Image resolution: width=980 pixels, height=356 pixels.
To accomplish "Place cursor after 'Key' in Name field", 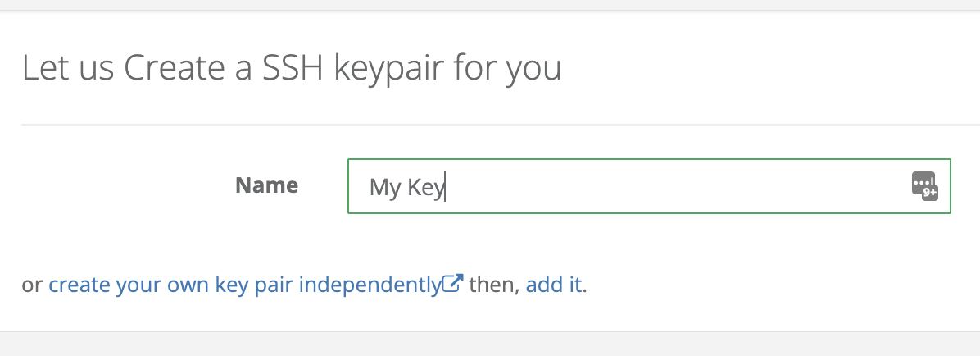I will (x=445, y=187).
